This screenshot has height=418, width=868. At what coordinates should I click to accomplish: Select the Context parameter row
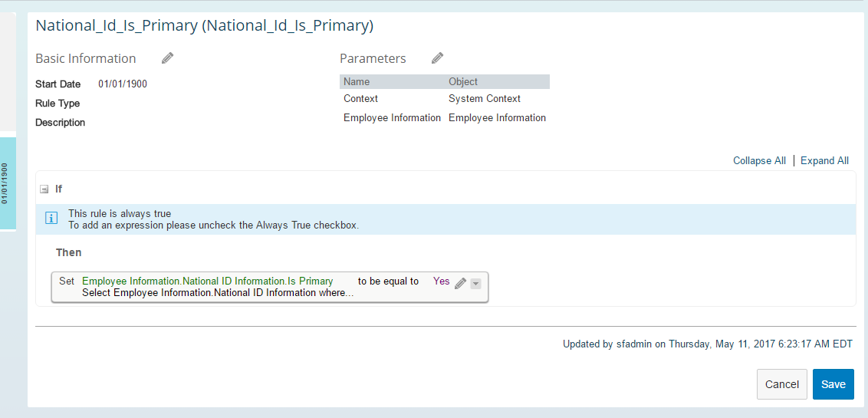tap(445, 98)
